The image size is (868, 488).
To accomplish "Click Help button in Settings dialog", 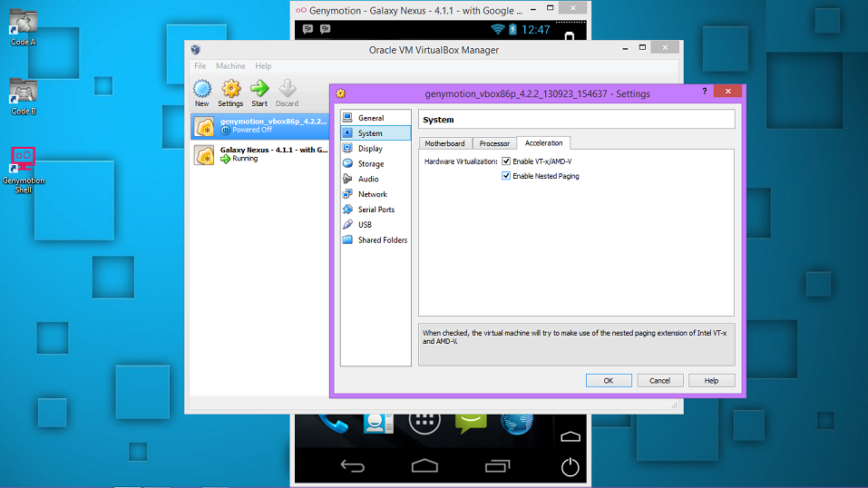I will tap(711, 381).
